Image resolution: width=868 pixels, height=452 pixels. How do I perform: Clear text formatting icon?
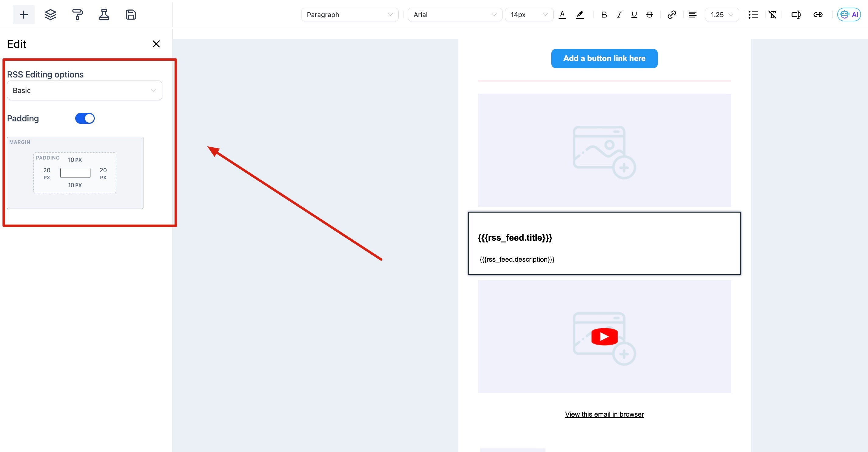[x=772, y=15]
